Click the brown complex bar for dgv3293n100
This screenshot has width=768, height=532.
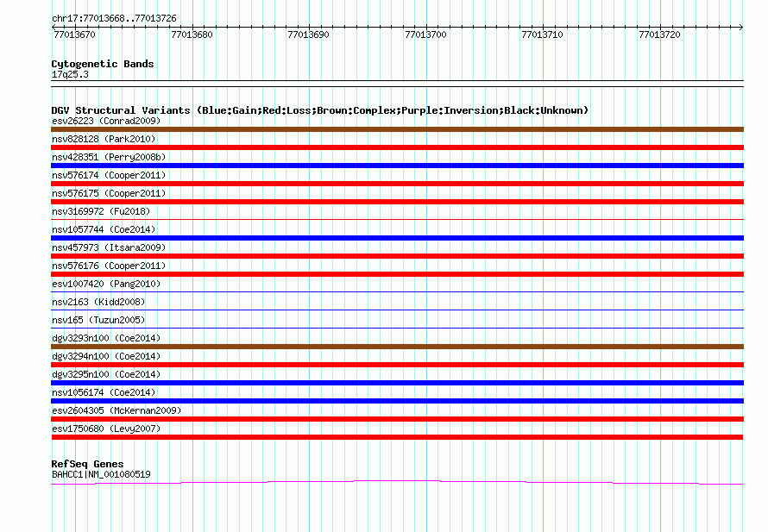point(397,347)
